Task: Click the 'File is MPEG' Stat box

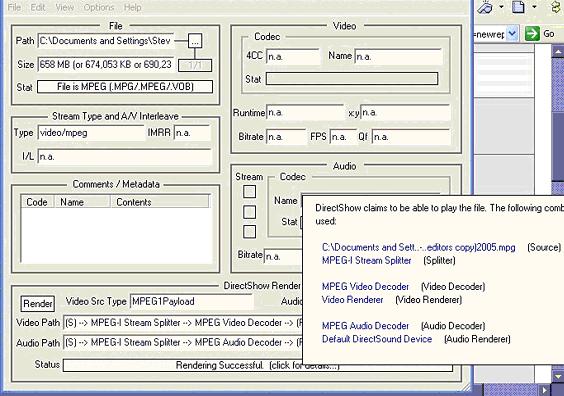Action: pyautogui.click(x=125, y=87)
